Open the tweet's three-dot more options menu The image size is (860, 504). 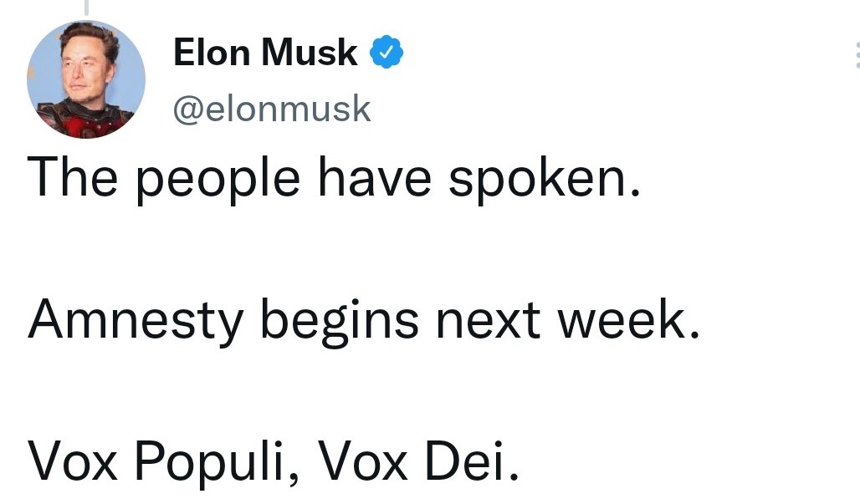[857, 55]
